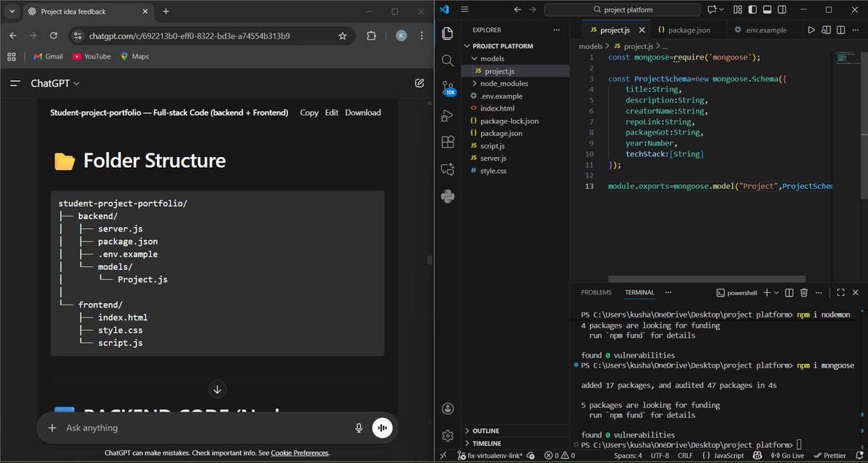Viewport: 868px width, 463px height.
Task: Click the microphone icon in ChatGPT input
Action: click(359, 428)
